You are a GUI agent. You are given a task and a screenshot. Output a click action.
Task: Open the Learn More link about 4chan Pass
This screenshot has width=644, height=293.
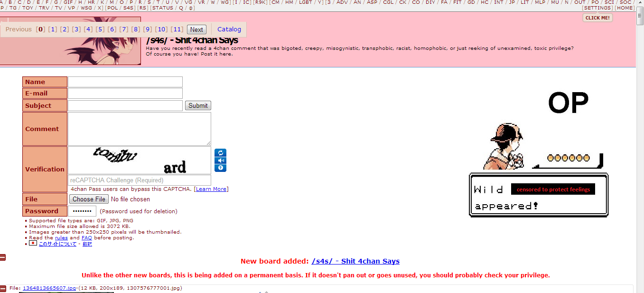click(211, 189)
